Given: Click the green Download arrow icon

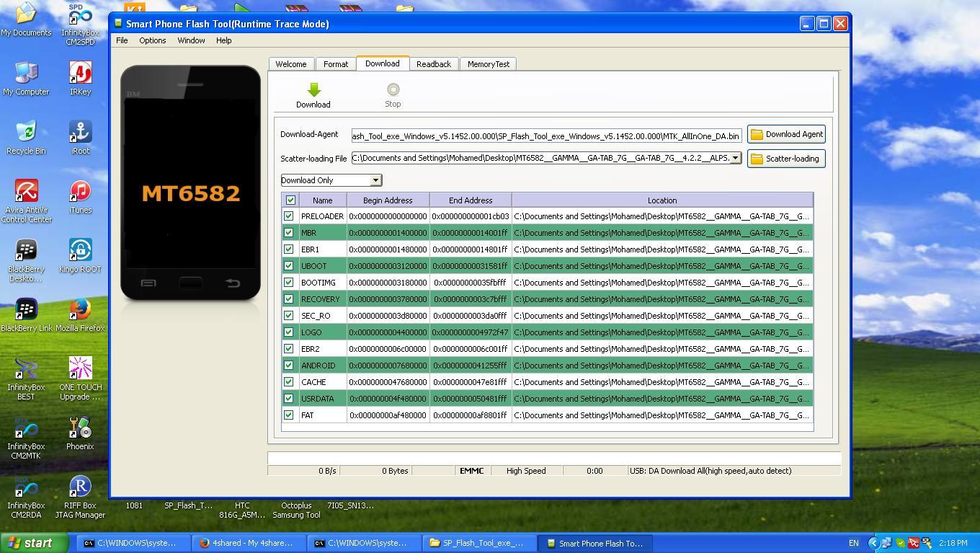Looking at the screenshot, I should coord(313,90).
